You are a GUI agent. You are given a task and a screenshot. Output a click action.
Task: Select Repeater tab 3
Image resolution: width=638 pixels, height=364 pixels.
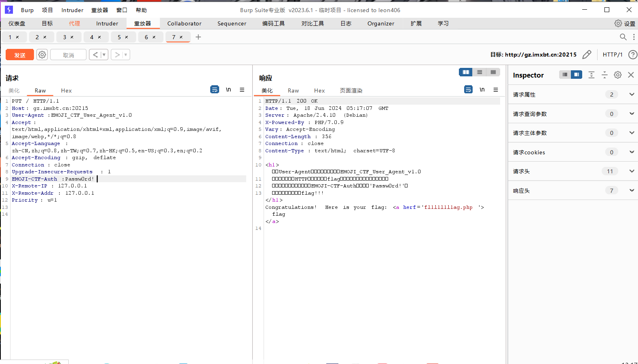click(65, 37)
